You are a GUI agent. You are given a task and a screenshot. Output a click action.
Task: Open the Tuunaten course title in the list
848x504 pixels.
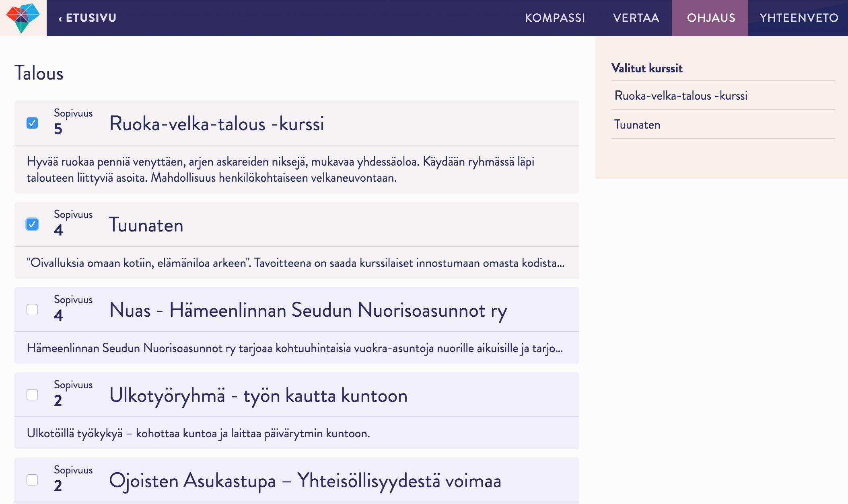(x=146, y=225)
